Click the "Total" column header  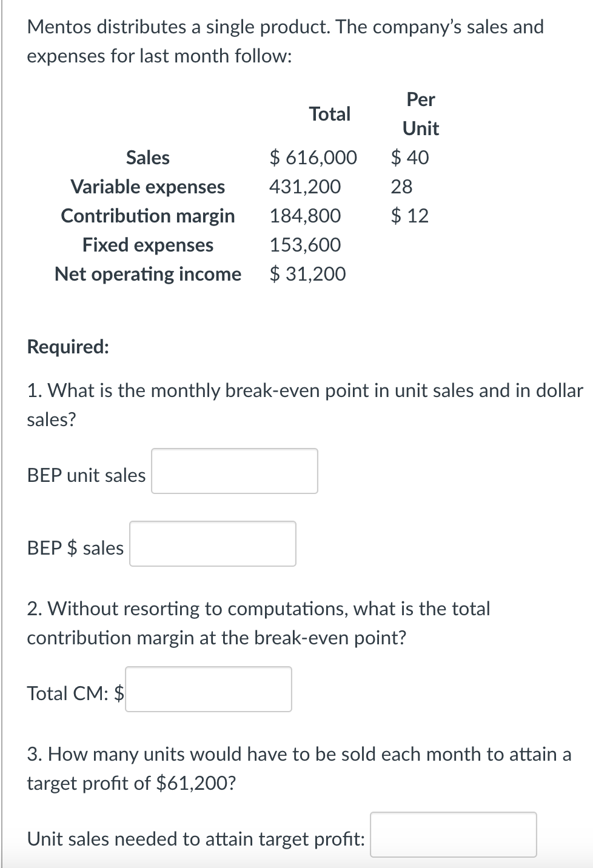329,114
